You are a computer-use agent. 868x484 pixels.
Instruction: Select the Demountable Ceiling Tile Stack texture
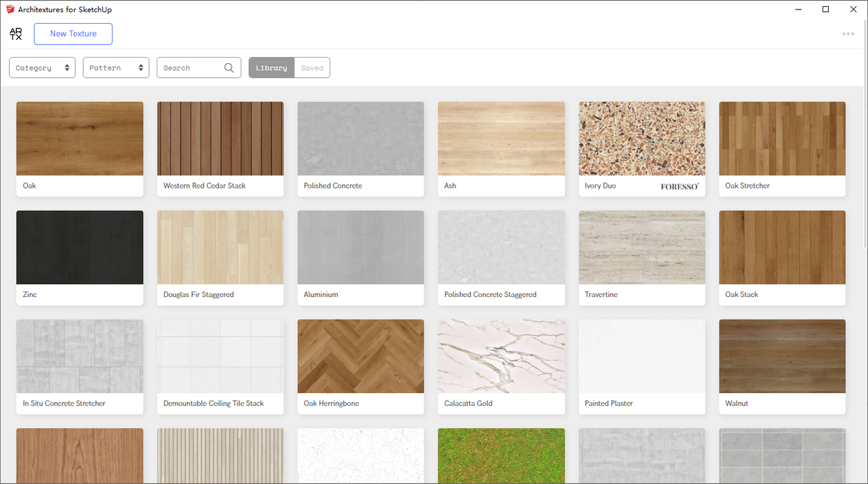[x=220, y=356]
